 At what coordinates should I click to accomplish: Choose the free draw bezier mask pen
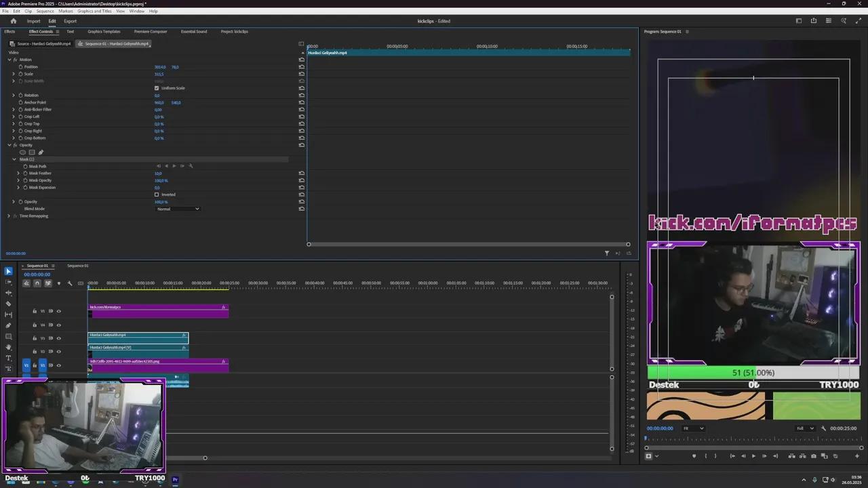[40, 152]
